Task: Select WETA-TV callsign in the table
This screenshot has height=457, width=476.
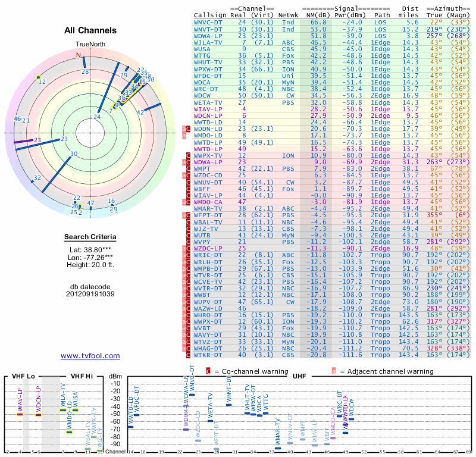Action: (x=208, y=102)
